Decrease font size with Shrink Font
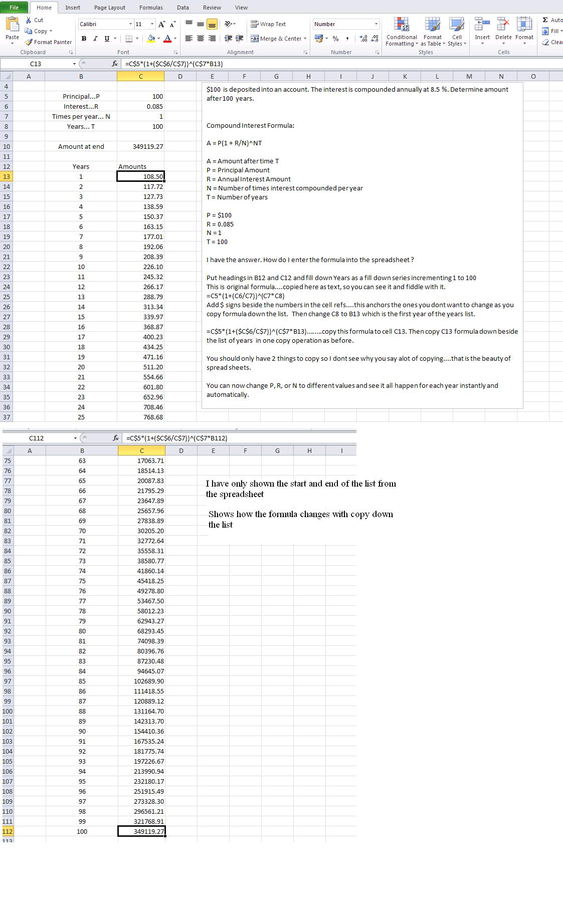 [x=172, y=24]
